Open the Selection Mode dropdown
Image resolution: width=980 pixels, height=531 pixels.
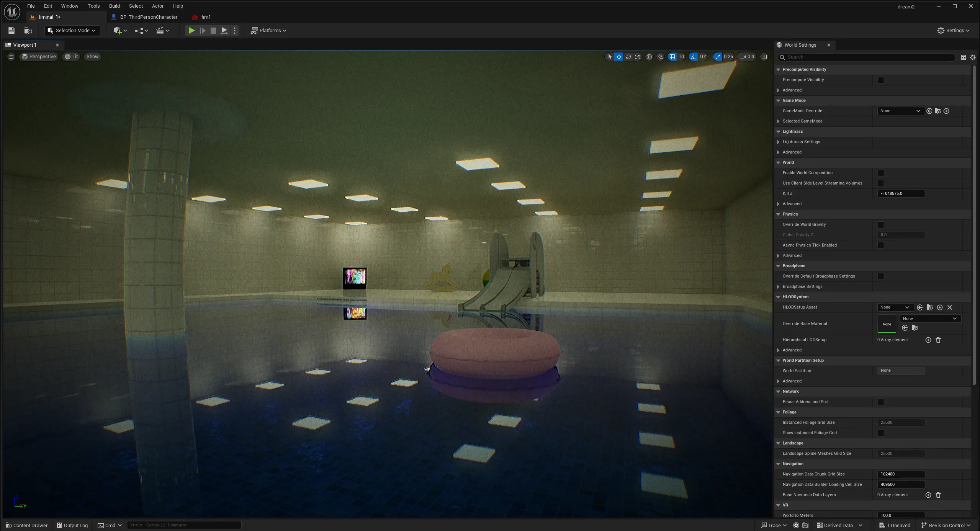point(72,30)
